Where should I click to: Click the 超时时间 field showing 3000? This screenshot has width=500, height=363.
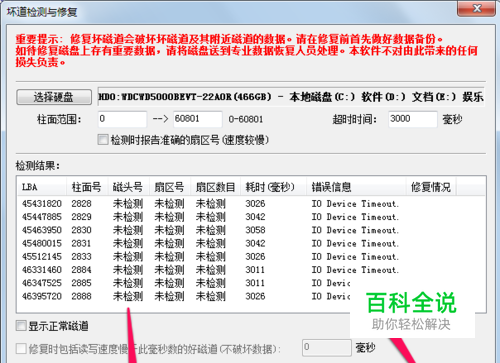413,119
